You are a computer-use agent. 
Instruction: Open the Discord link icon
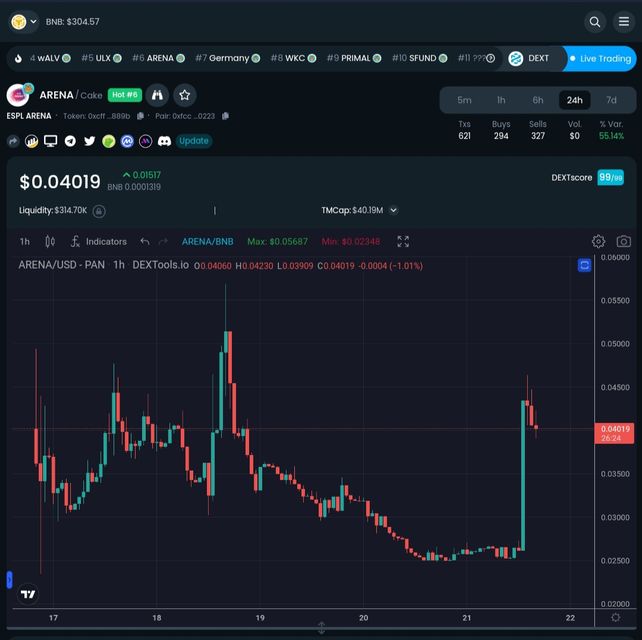pyautogui.click(x=165, y=141)
